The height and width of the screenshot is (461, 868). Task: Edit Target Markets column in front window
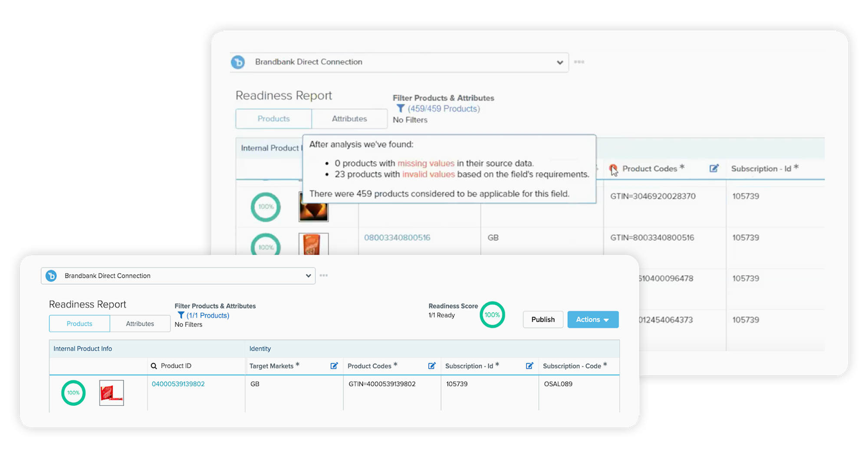pos(334,366)
